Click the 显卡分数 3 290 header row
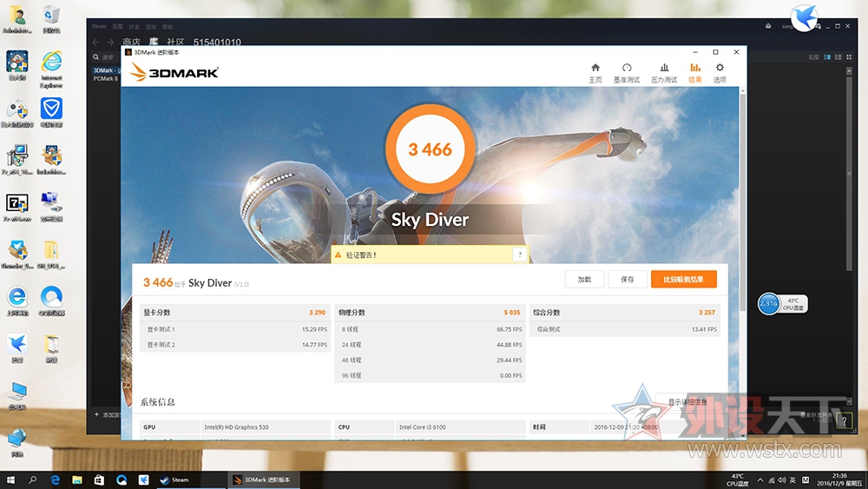Viewport: 868px width, 489px height. (x=234, y=313)
